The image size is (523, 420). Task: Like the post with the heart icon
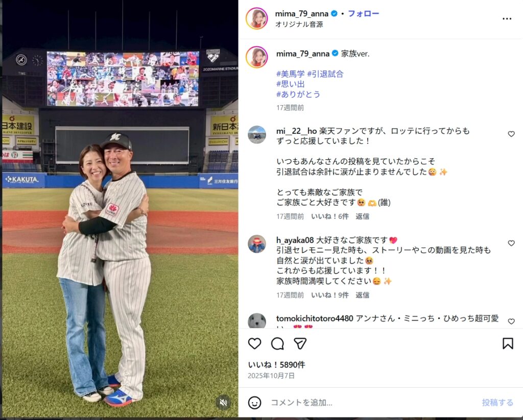coord(254,343)
